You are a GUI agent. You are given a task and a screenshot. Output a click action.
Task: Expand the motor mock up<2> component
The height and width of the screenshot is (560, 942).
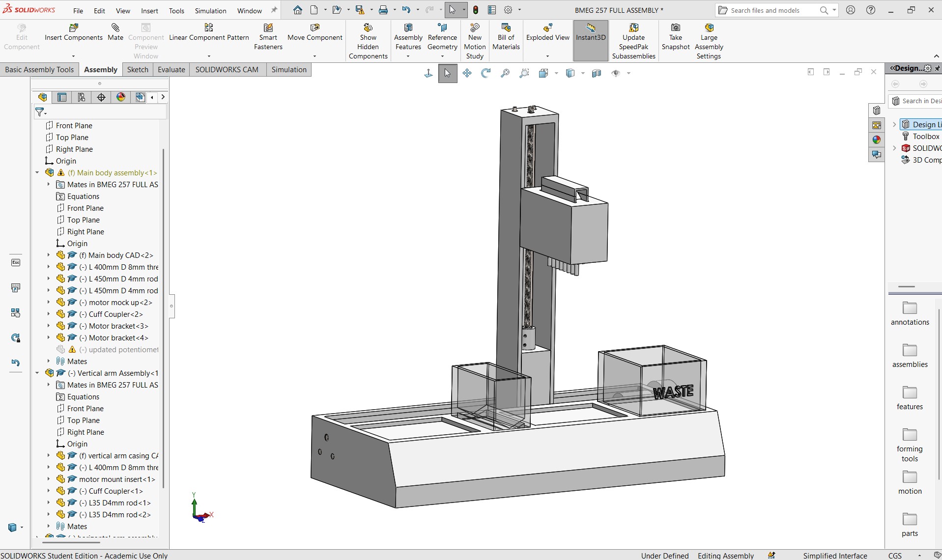[x=49, y=303]
